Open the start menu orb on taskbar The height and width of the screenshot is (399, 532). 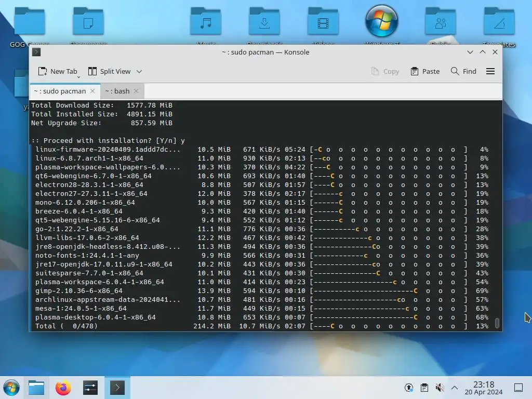(x=11, y=388)
